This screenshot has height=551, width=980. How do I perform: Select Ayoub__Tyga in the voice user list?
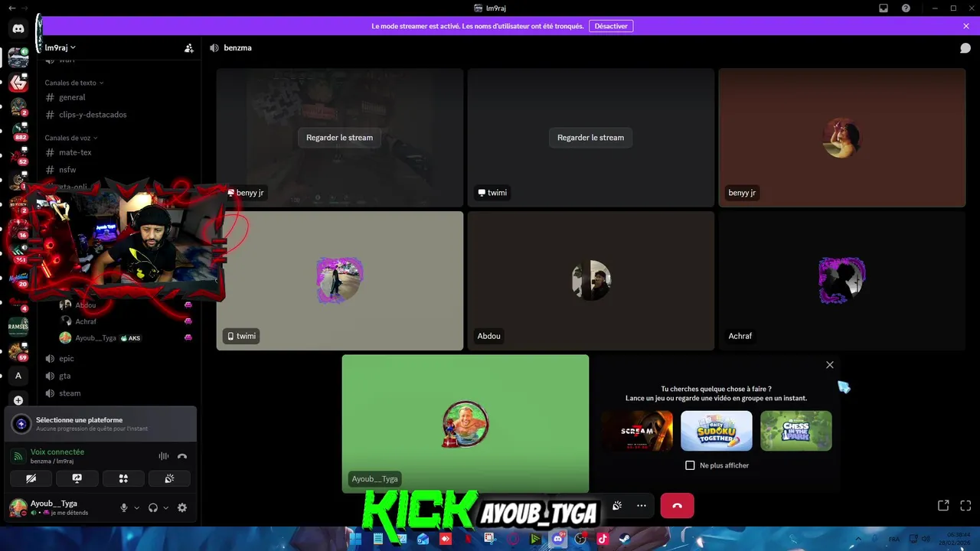[x=126, y=338]
